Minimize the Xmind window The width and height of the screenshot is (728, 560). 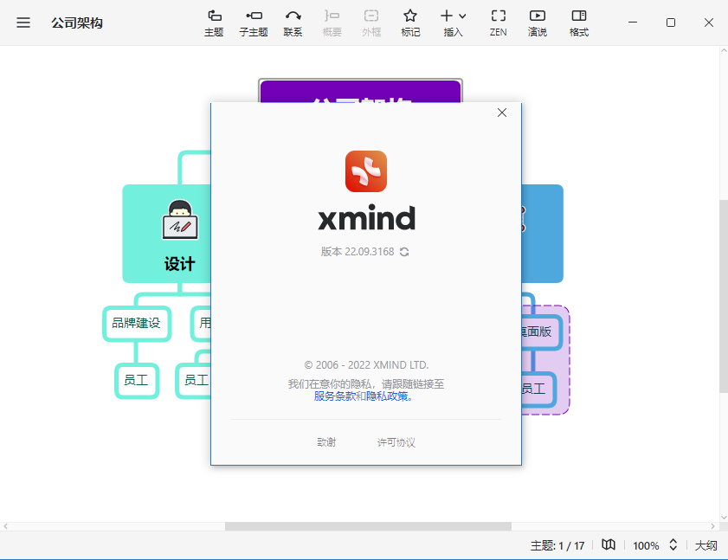(633, 23)
